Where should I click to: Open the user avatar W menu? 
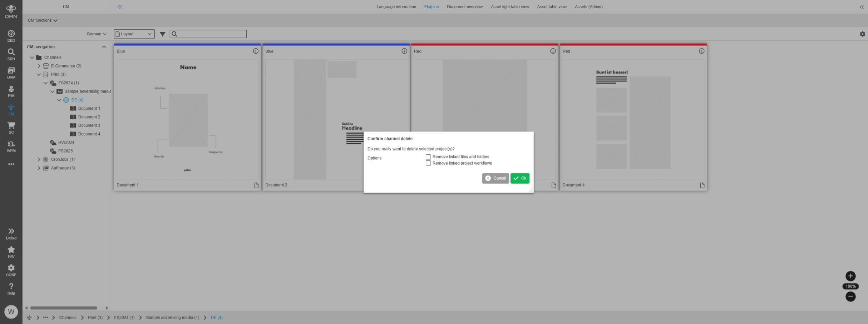[11, 312]
